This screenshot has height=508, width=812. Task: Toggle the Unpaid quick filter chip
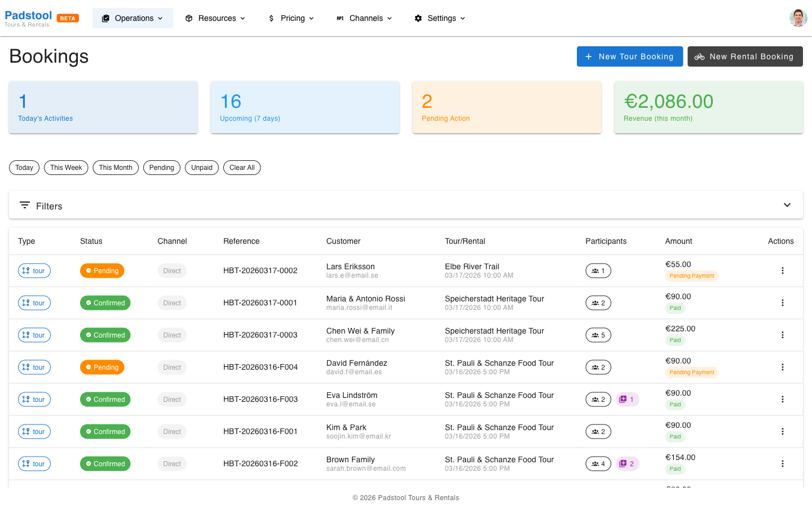click(x=202, y=168)
